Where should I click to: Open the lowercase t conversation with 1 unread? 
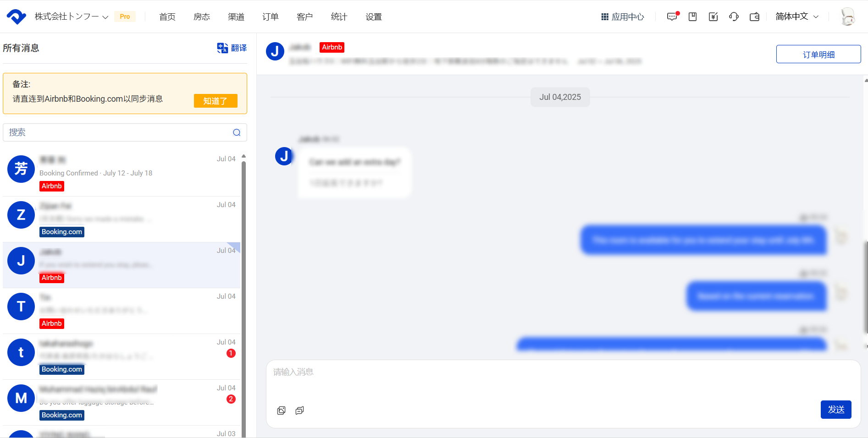122,356
